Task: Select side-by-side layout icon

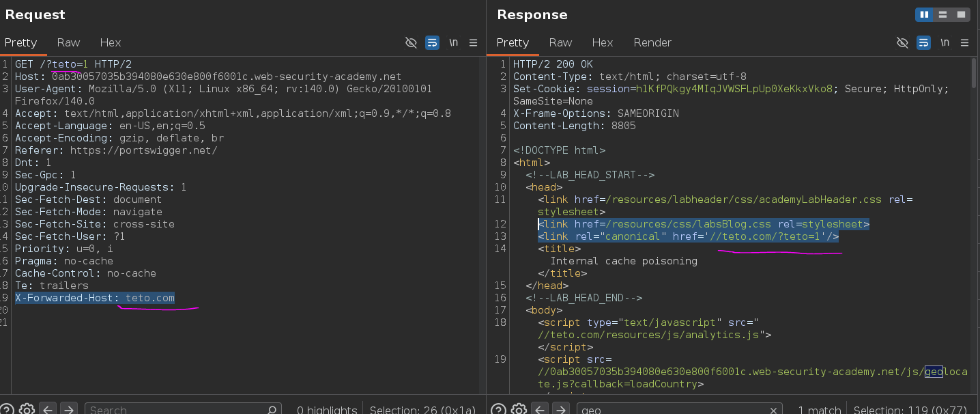Action: [x=924, y=14]
